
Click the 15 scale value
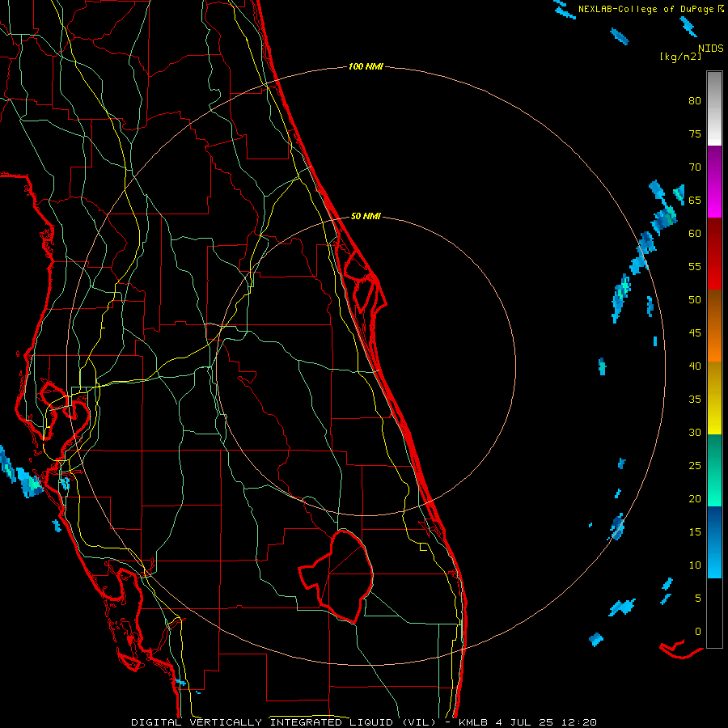click(695, 532)
